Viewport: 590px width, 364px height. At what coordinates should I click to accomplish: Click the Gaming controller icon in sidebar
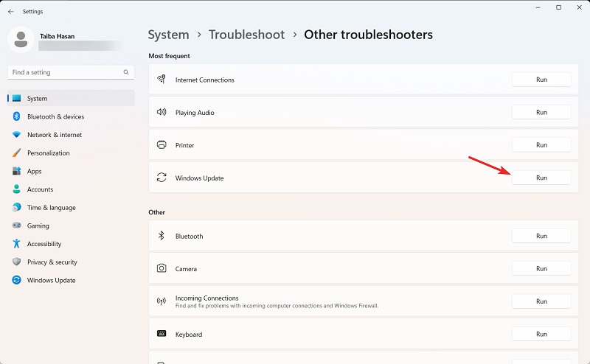point(16,225)
